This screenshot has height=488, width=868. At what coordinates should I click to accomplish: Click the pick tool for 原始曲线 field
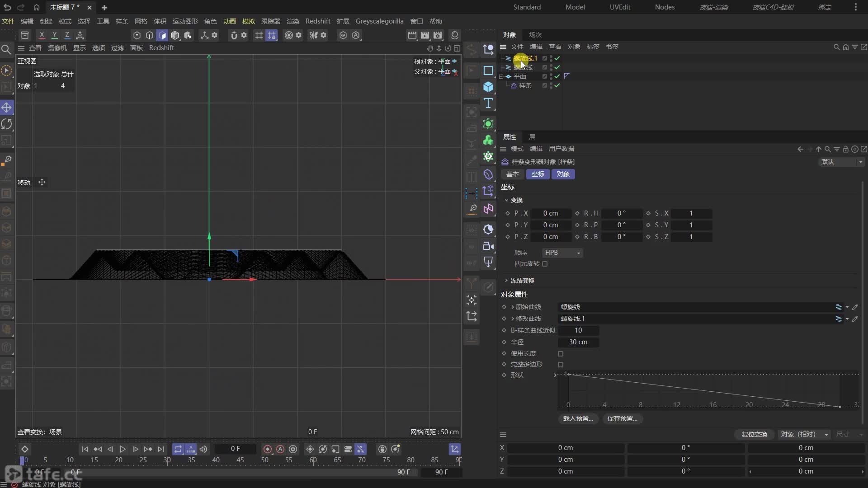pos(855,307)
